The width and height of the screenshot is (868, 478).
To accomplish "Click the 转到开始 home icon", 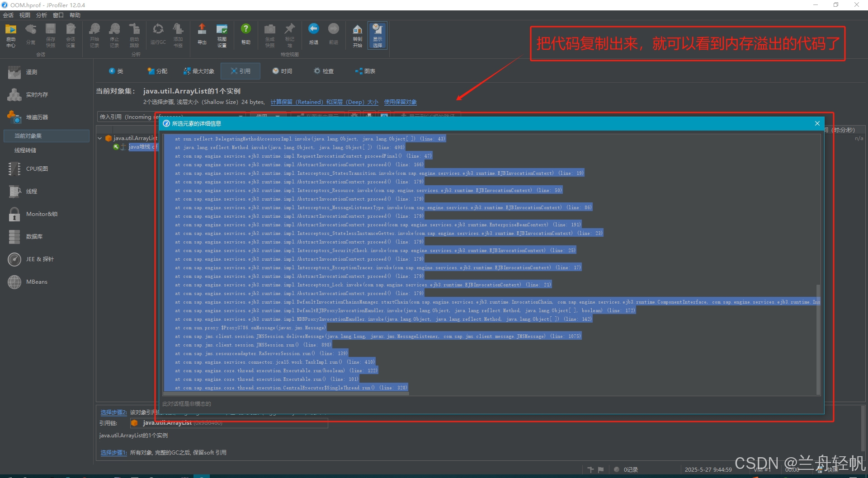I will (358, 35).
